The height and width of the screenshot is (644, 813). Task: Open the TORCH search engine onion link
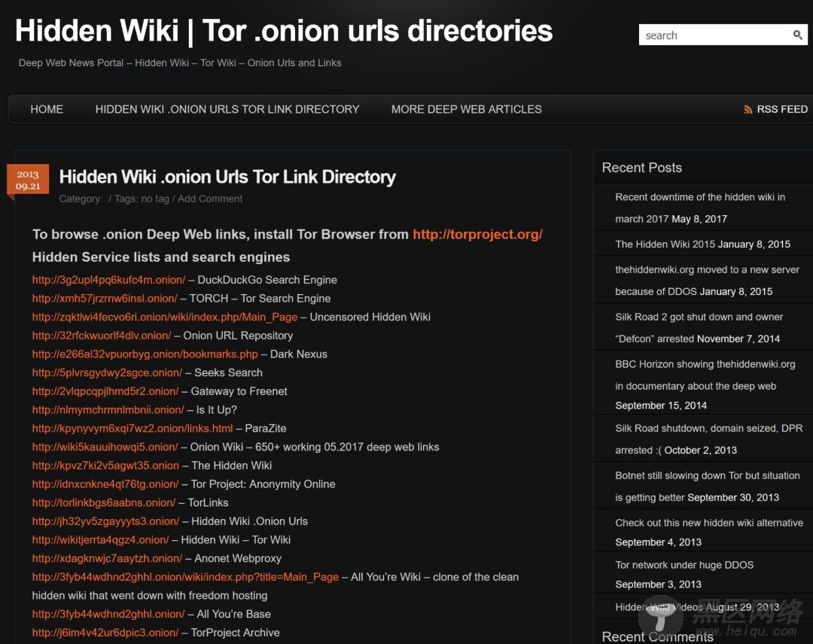[105, 299]
